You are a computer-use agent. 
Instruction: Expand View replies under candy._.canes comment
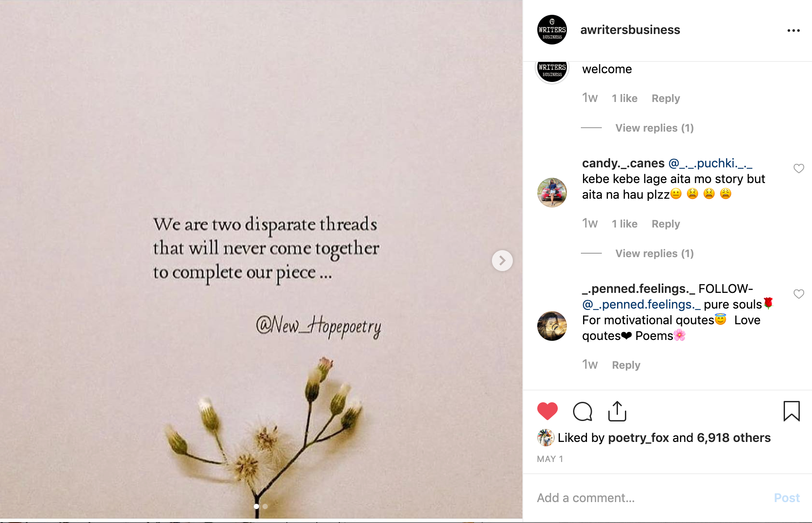pyautogui.click(x=654, y=254)
